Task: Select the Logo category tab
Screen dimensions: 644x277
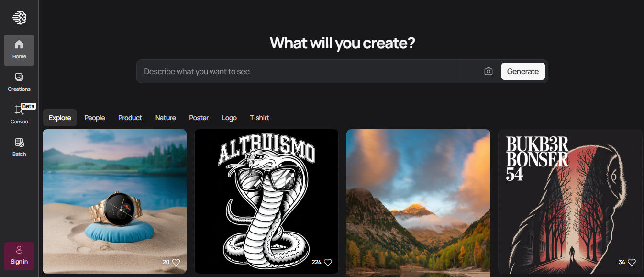Action: (x=229, y=118)
